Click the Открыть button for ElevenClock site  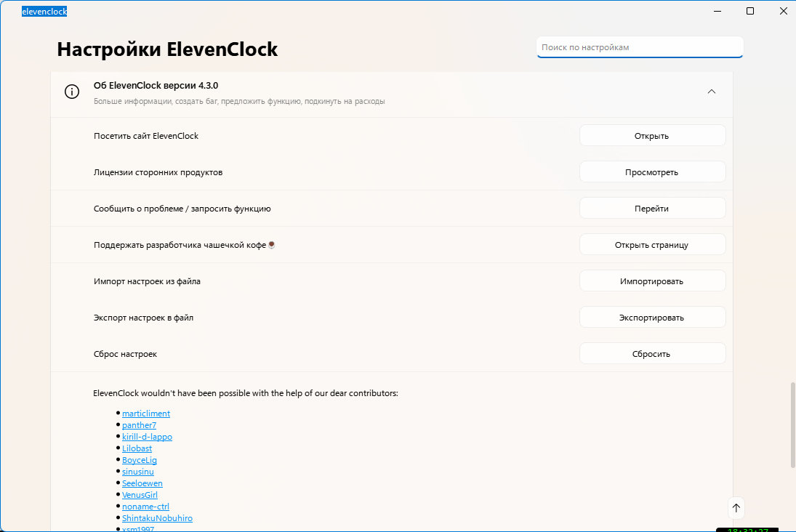tap(652, 135)
